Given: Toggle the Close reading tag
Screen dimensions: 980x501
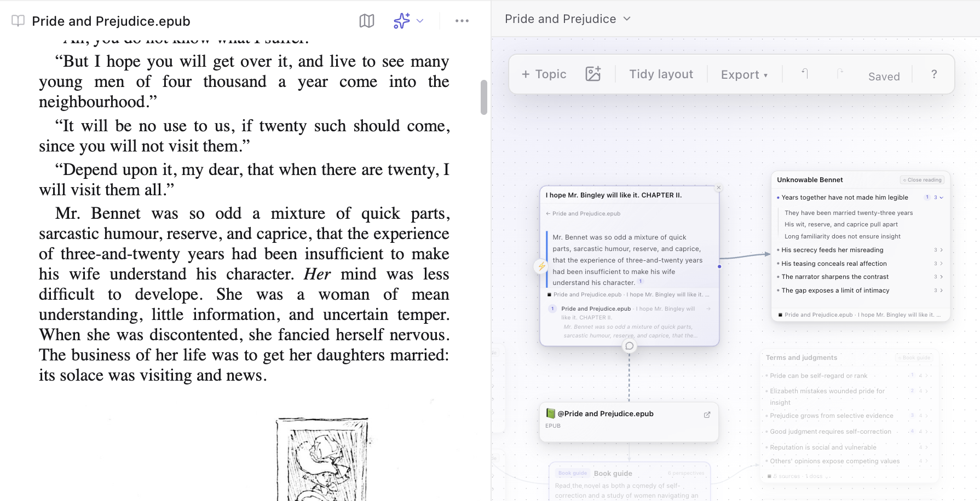Looking at the screenshot, I should (x=923, y=180).
